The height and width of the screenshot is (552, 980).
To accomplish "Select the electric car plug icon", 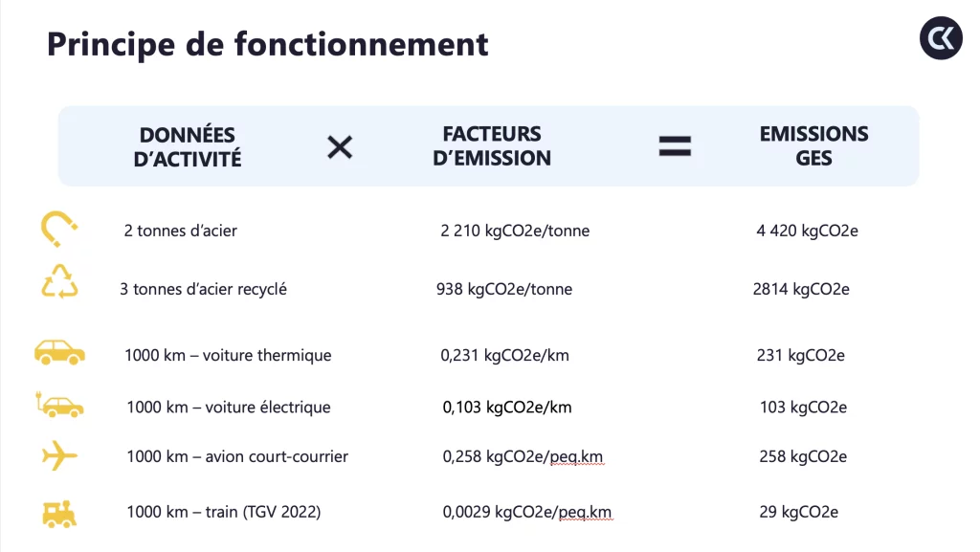I will click(61, 406).
